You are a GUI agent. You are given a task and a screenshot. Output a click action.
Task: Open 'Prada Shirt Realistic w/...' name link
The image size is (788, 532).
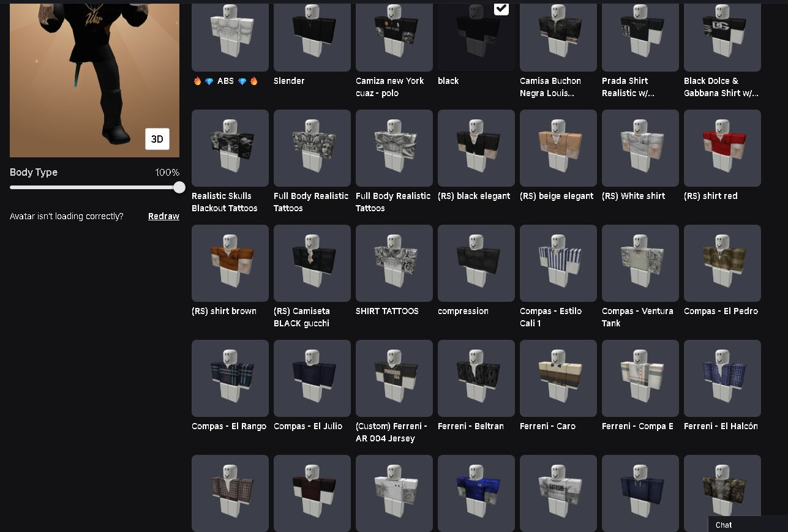click(628, 87)
